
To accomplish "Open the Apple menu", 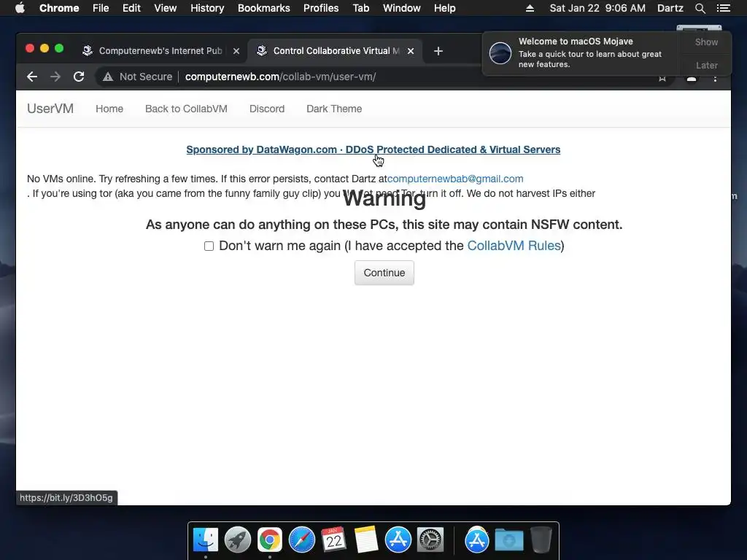I will pos(20,8).
